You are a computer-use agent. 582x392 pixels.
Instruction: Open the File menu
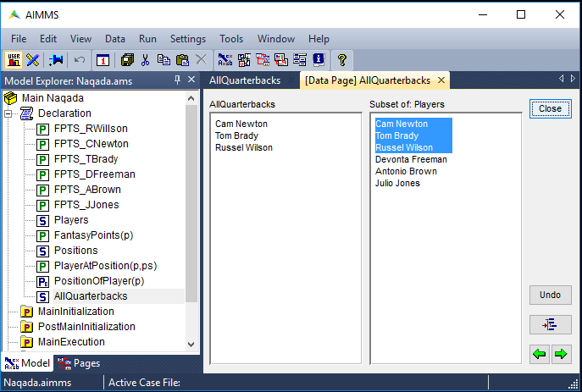[x=19, y=39]
